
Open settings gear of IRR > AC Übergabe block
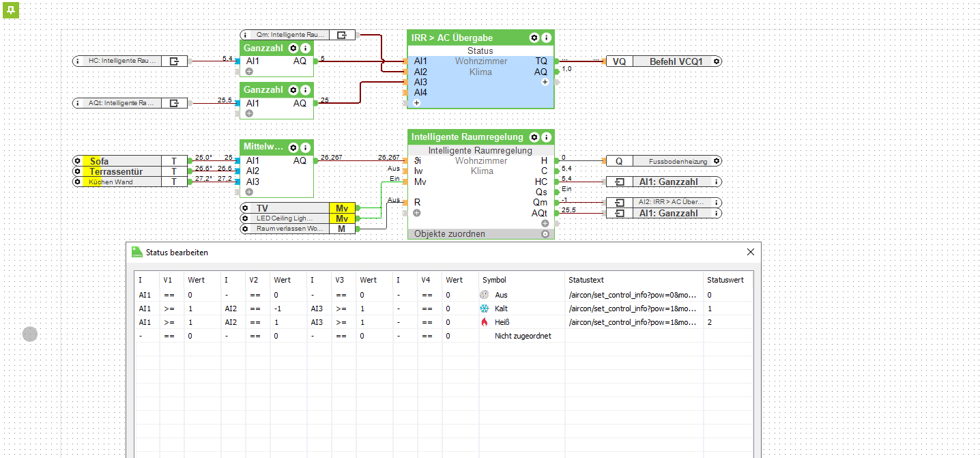pyautogui.click(x=534, y=38)
